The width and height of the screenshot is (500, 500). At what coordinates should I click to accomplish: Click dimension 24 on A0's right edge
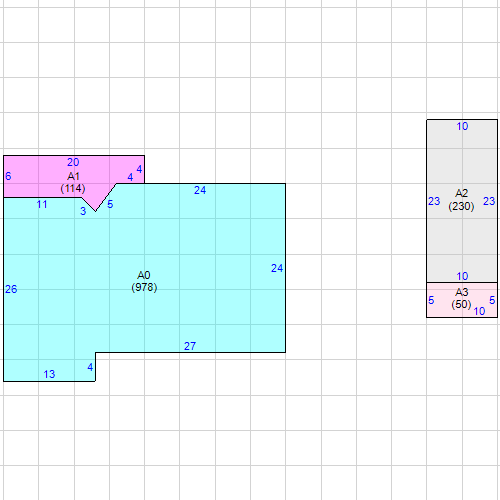pyautogui.click(x=277, y=268)
